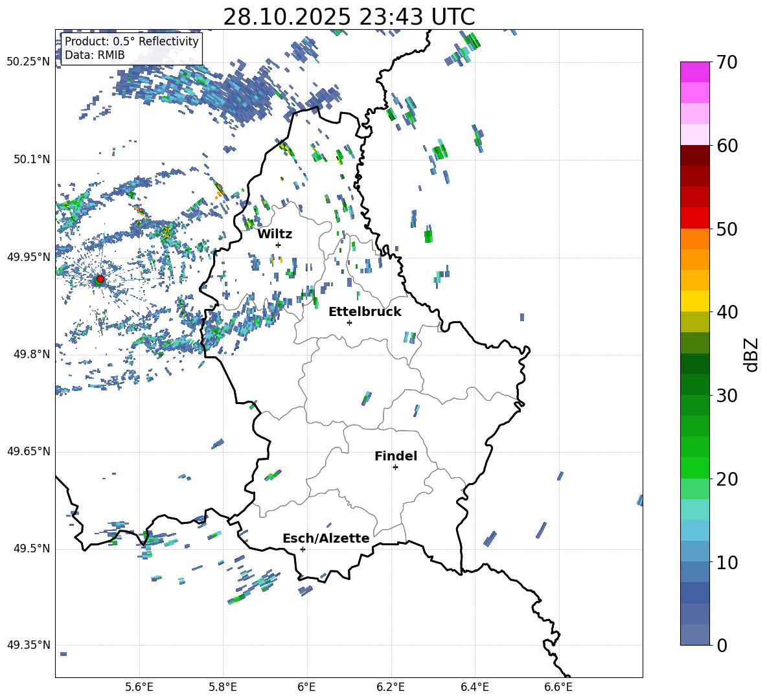Click the Findel station cross marker
Image resolution: width=767 pixels, height=700 pixels.
click(x=395, y=467)
